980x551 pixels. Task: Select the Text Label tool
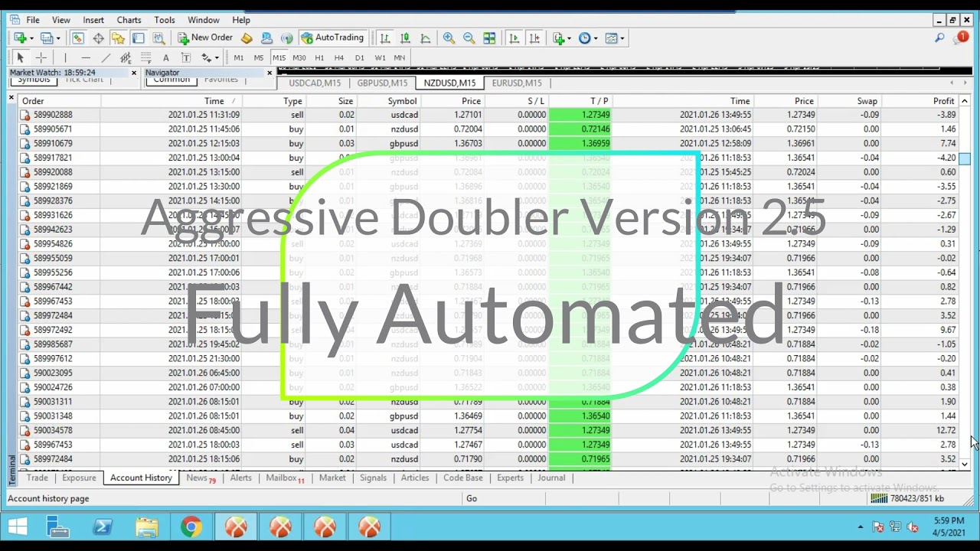pyautogui.click(x=185, y=57)
